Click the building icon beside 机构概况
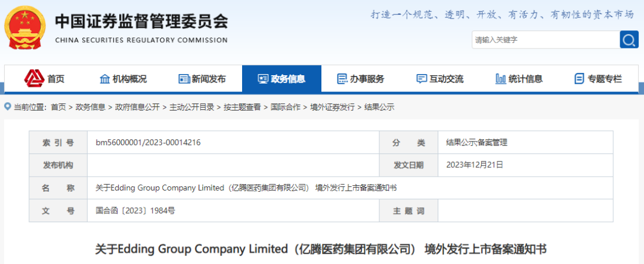This screenshot has width=644, height=264. pyautogui.click(x=105, y=79)
